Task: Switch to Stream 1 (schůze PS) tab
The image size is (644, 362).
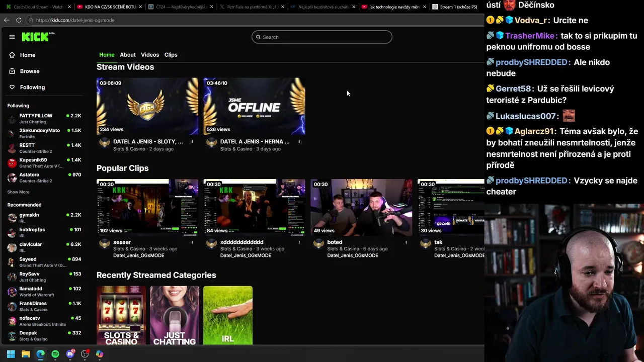Action: [x=455, y=7]
